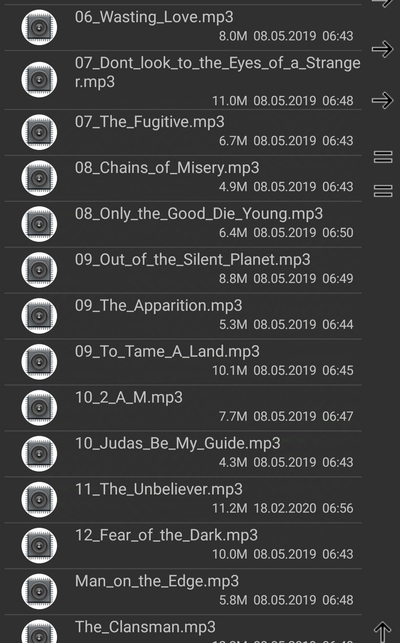Tap the up arrow at the bottom right
Image resolution: width=400 pixels, height=643 pixels.
coord(382,632)
